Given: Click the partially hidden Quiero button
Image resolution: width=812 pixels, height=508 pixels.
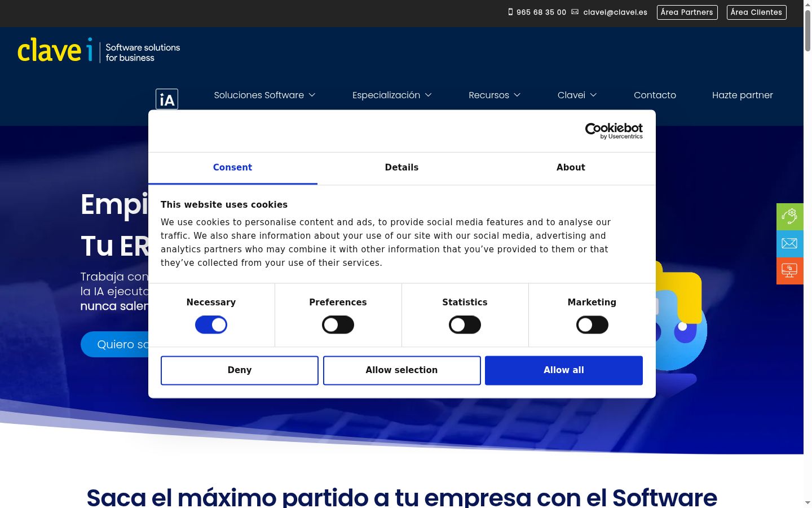Looking at the screenshot, I should [115, 344].
